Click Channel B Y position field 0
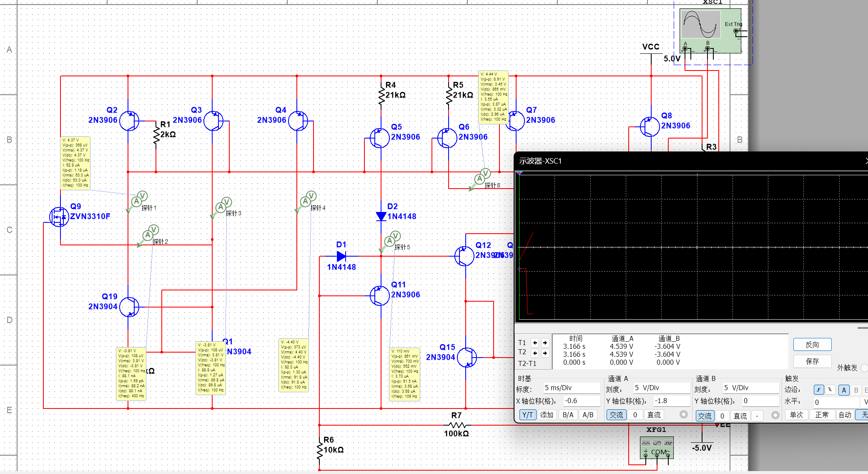 [760, 401]
